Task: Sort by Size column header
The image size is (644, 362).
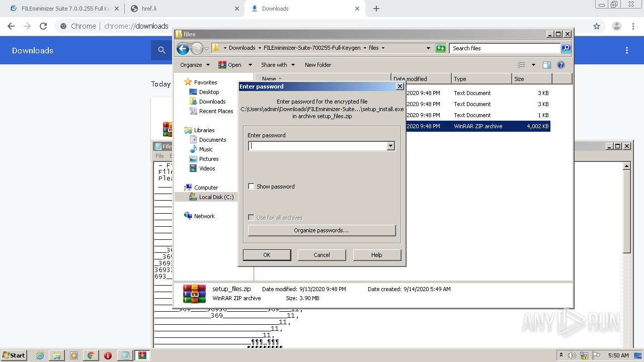Action: point(532,79)
